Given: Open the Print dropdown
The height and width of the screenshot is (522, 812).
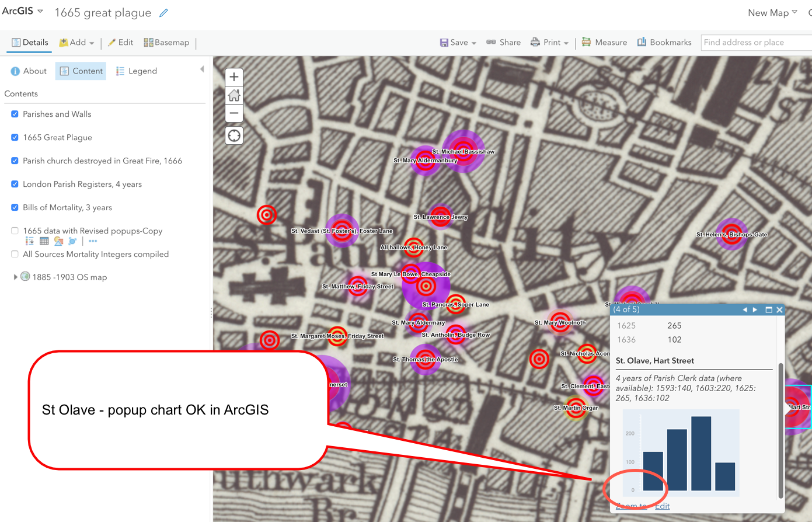Looking at the screenshot, I should coord(549,42).
